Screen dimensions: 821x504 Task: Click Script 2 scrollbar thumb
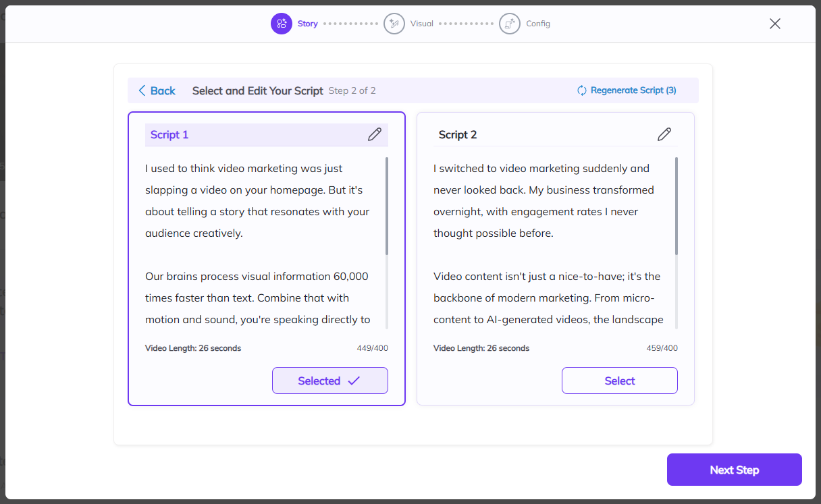[677, 206]
